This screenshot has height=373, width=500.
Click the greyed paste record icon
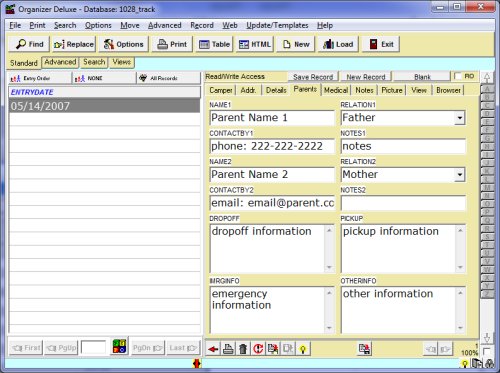tap(288, 349)
